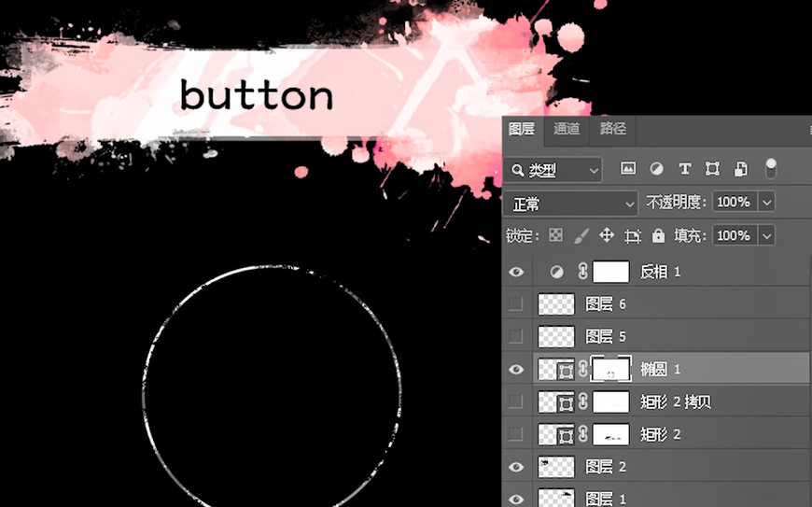
Task: Hide the 椭圆 1 layer
Action: pos(516,369)
